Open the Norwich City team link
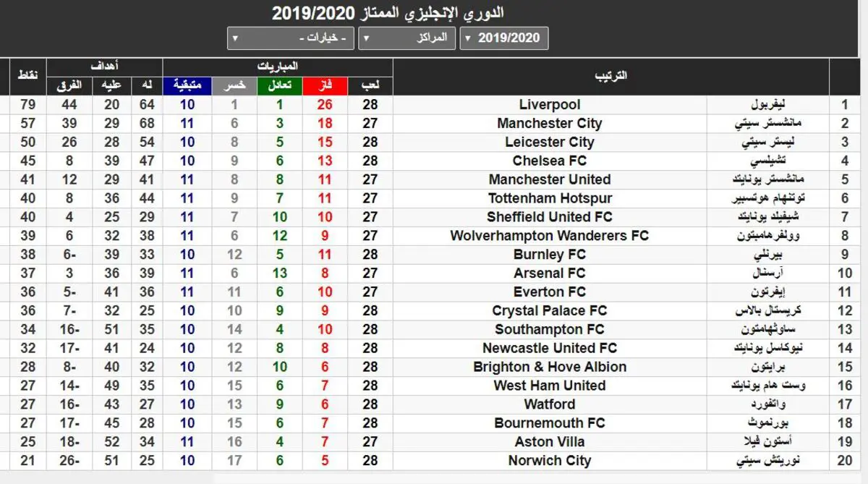Screen dimensions: 868x484 coord(550,461)
